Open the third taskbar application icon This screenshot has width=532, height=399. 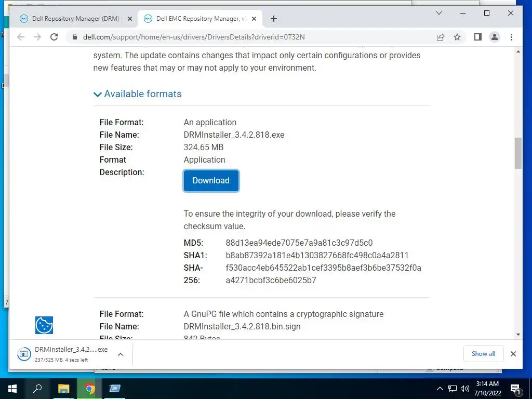point(115,389)
